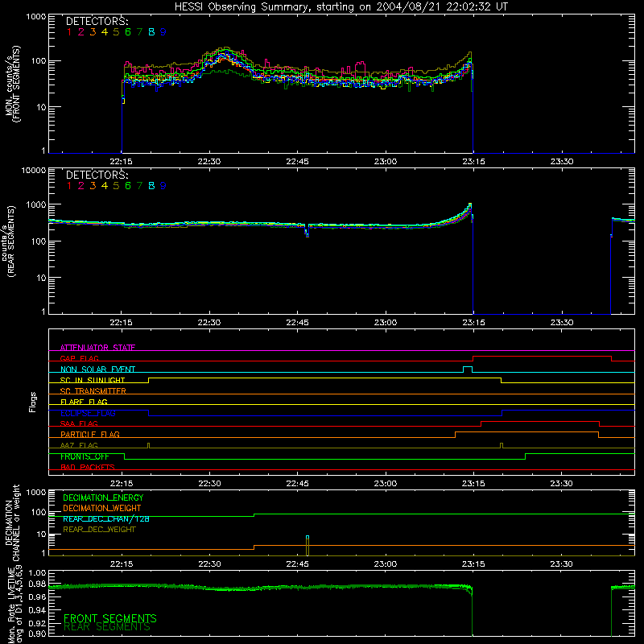Click the FLARE_FLAG label

click(84, 402)
